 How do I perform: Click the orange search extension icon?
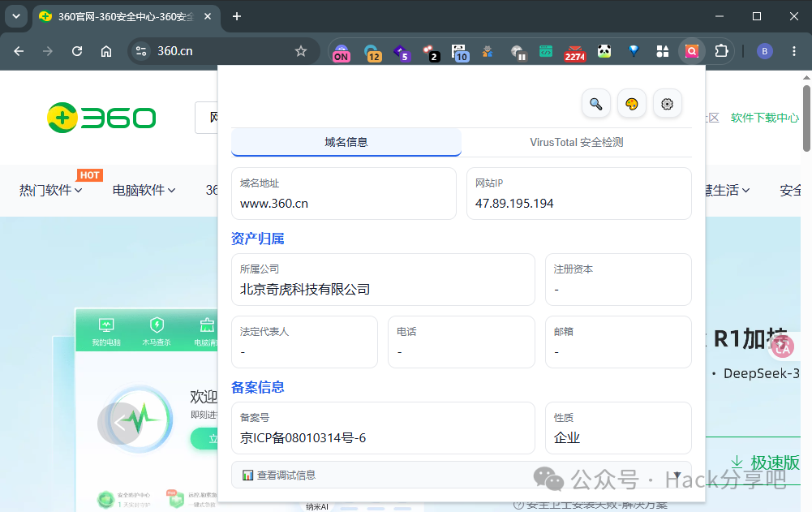692,51
